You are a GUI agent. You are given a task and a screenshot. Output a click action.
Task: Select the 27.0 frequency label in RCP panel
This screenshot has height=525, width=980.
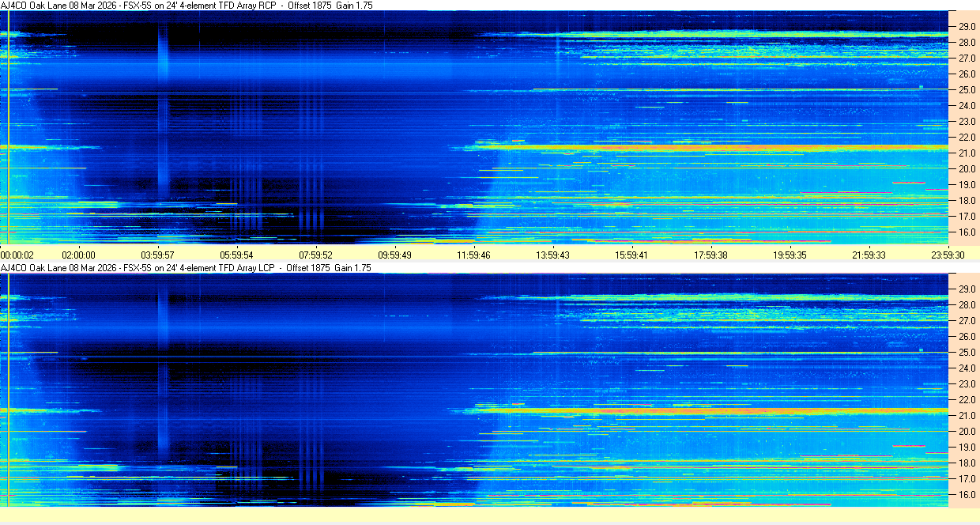(967, 59)
